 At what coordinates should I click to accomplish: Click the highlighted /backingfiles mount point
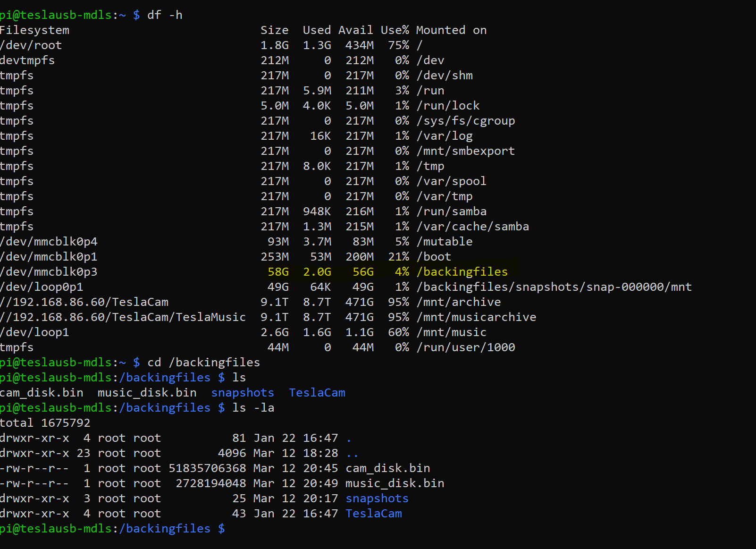(462, 271)
